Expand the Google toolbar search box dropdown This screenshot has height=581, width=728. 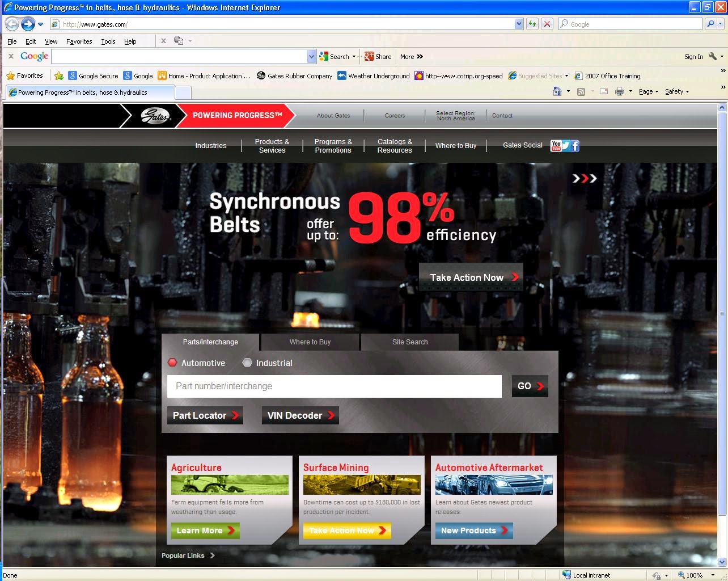tap(311, 56)
